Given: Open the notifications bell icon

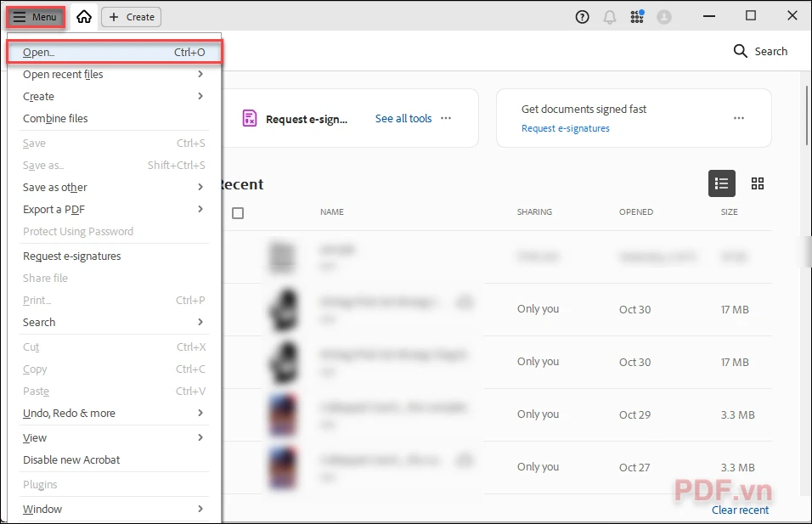Looking at the screenshot, I should (x=610, y=17).
